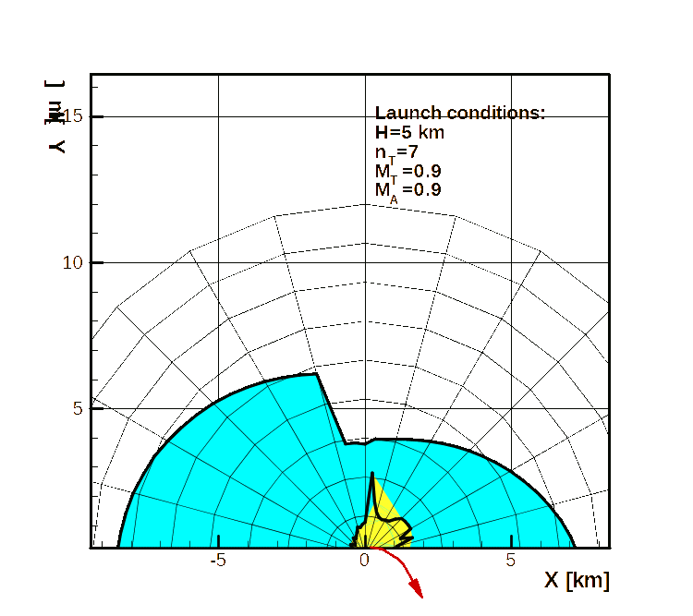693x616 pixels.
Task: Click the x-axis tick label -5
Action: coord(218,561)
